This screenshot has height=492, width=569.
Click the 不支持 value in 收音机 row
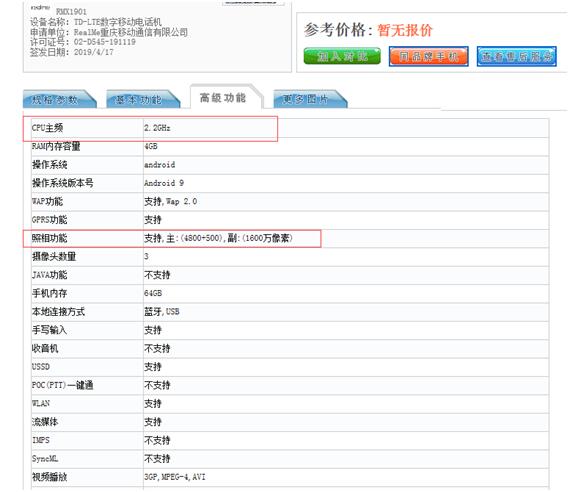(x=157, y=349)
